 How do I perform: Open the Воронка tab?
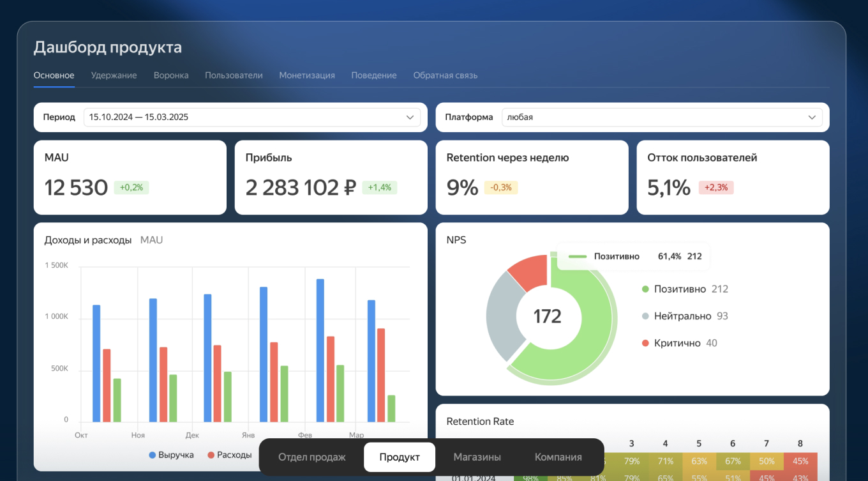pyautogui.click(x=171, y=75)
